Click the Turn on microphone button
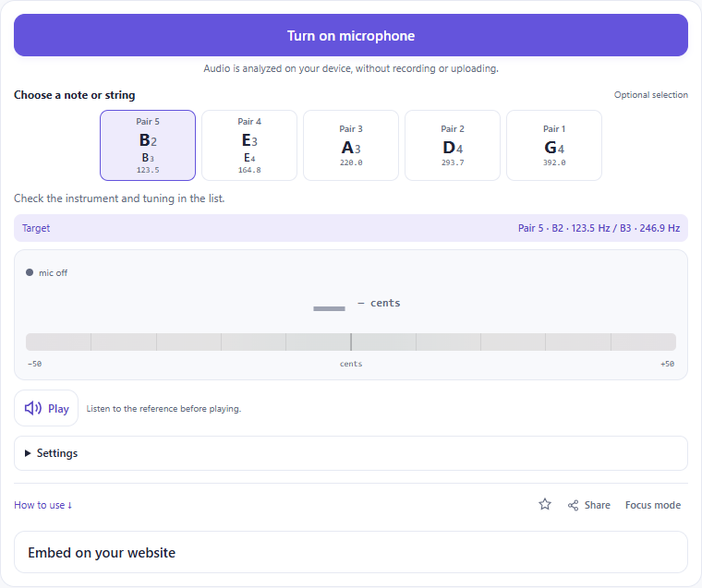This screenshot has width=702, height=588. (351, 35)
